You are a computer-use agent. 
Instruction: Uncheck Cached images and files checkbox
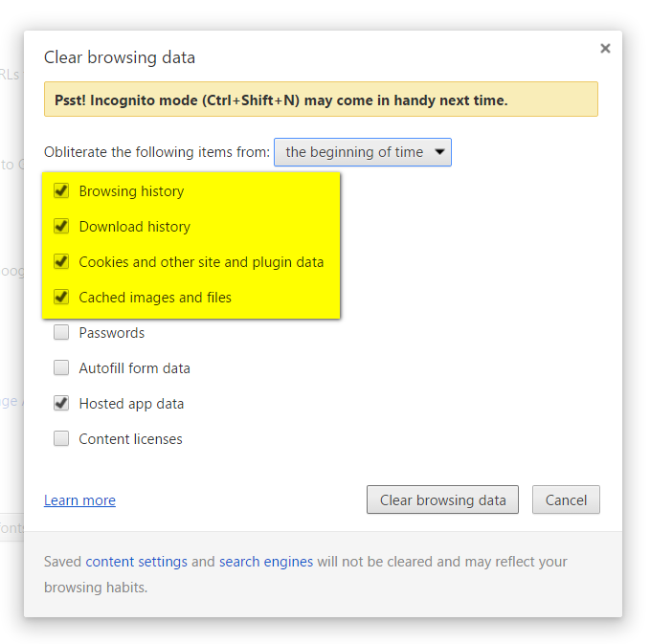(x=61, y=298)
